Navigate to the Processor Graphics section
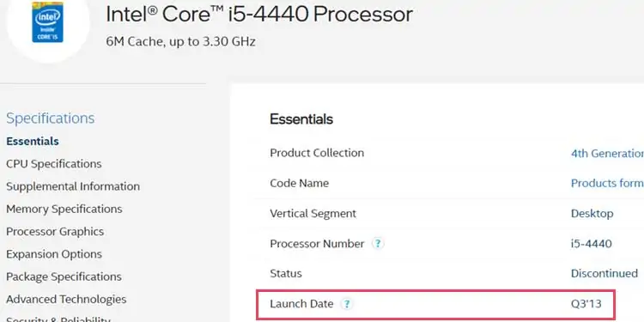644x322 pixels. point(55,232)
